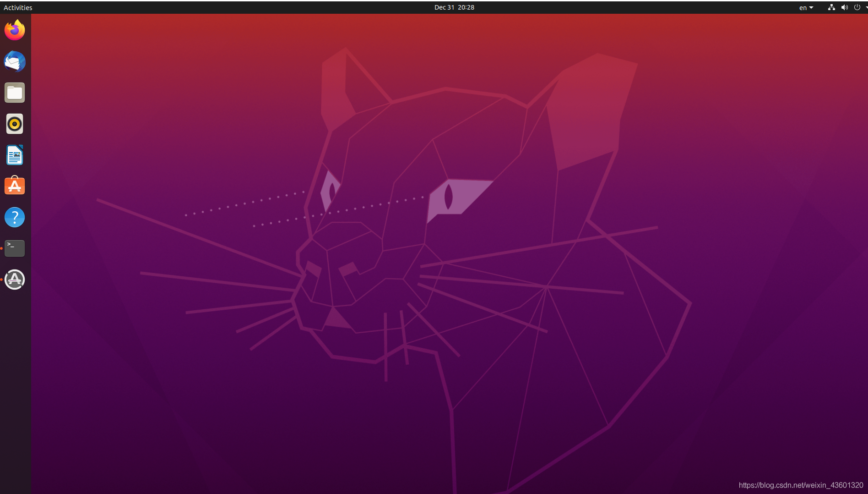
Task: Start Rhythmbox music player
Action: tap(15, 124)
